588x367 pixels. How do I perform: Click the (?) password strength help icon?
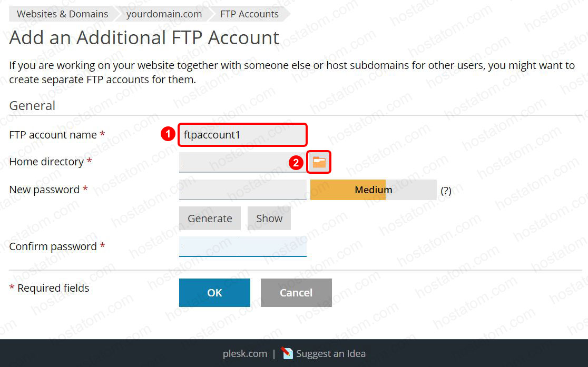446,190
